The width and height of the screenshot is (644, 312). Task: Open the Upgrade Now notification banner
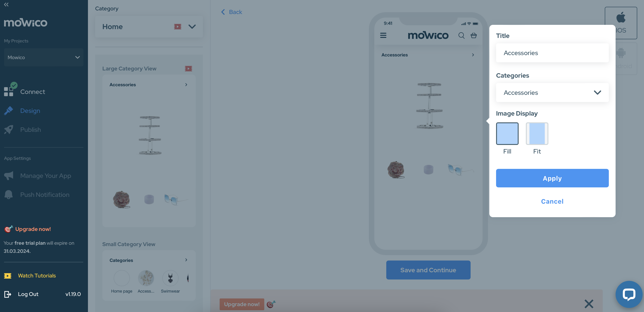point(242,303)
